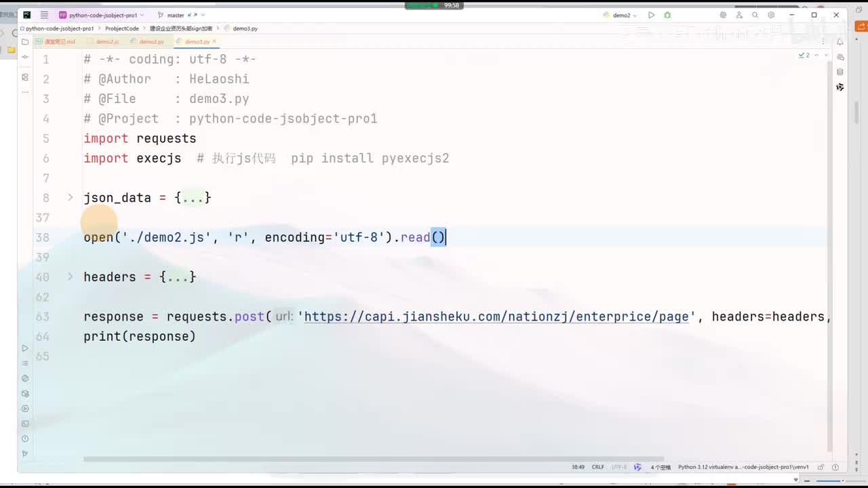Open ProbjectCode breadcrumb folder
This screenshot has height=488, width=868.
click(x=122, y=28)
